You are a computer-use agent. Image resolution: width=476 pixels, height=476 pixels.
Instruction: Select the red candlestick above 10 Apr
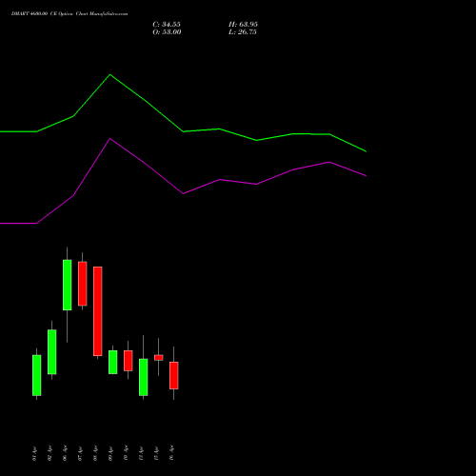(x=129, y=361)
